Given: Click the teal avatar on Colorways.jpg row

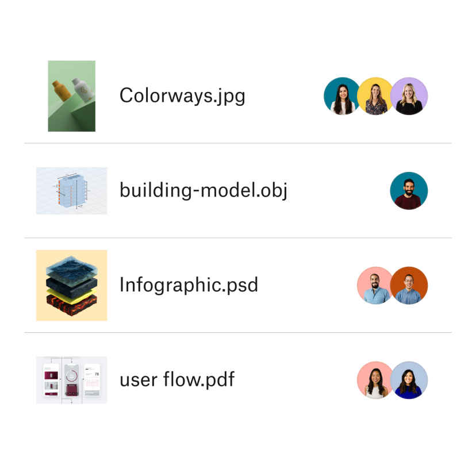Looking at the screenshot, I should coord(342,96).
